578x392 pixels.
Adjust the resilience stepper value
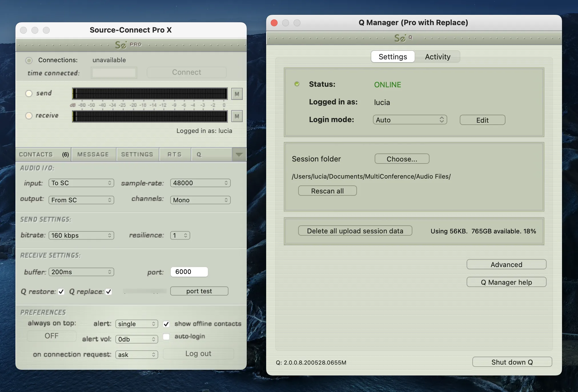(x=180, y=235)
